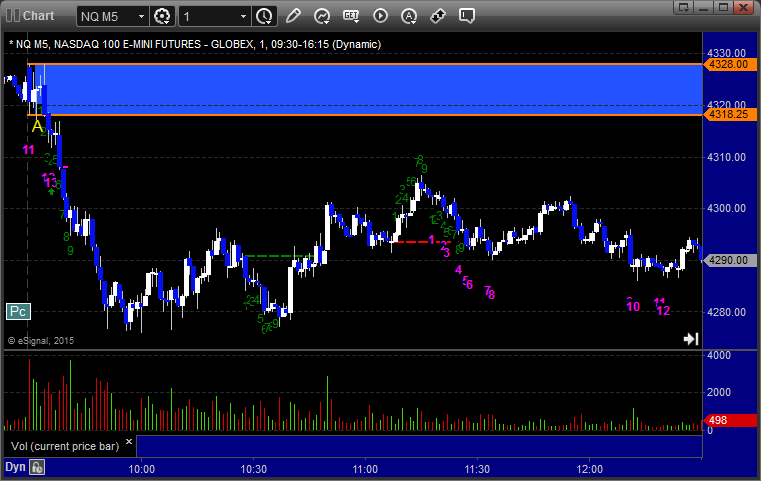
Task: Click the 4330.00 price axis label
Action: pos(727,53)
